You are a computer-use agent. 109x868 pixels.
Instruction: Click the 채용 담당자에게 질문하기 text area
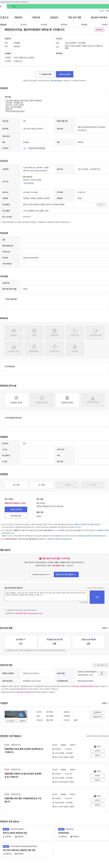(46, 596)
